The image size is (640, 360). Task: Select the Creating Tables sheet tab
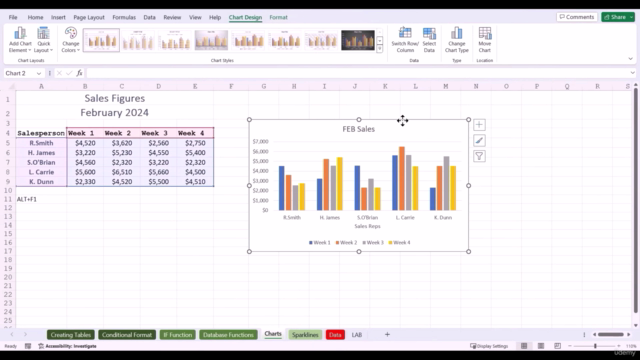[71, 335]
